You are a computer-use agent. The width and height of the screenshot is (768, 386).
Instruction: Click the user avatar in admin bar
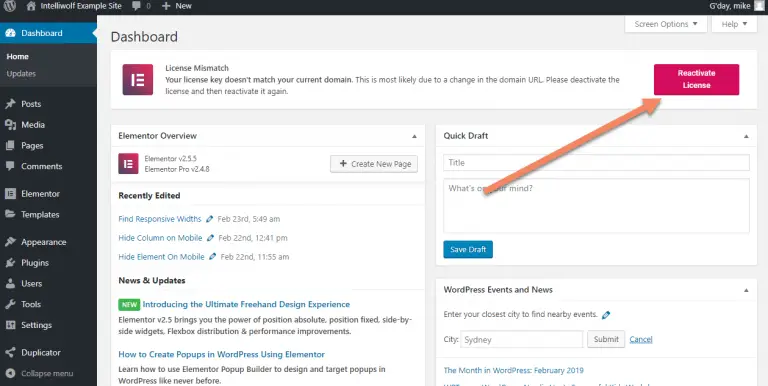click(x=759, y=6)
